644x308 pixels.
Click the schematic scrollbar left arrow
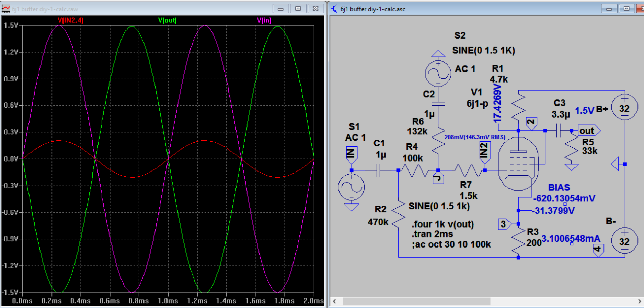[335, 301]
